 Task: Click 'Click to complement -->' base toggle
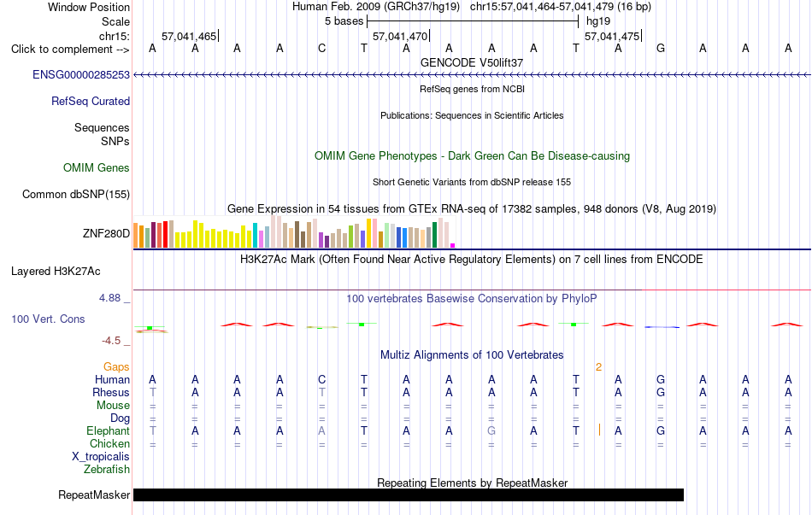[x=70, y=50]
